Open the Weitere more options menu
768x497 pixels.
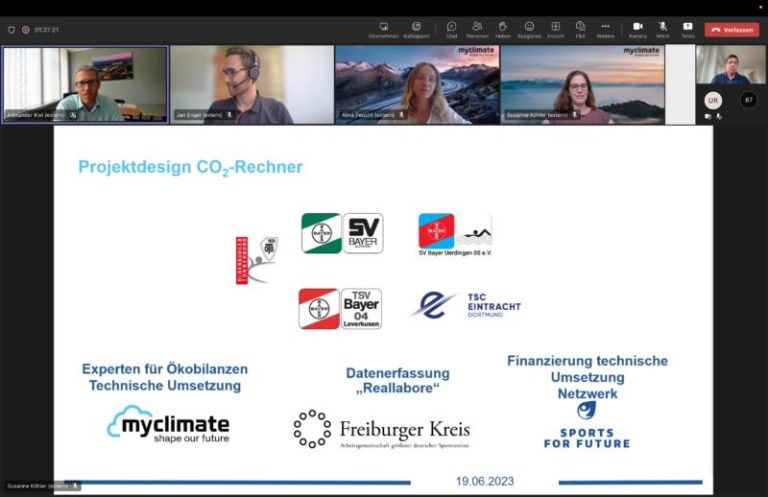pos(605,29)
